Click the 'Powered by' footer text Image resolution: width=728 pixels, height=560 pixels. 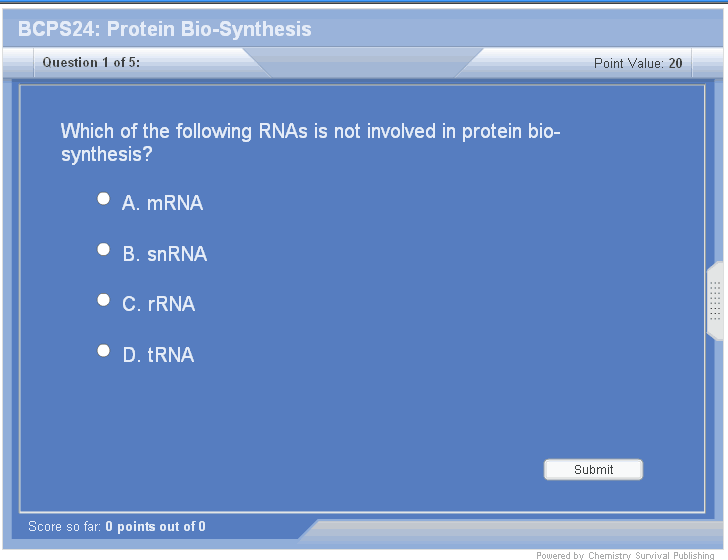point(559,555)
